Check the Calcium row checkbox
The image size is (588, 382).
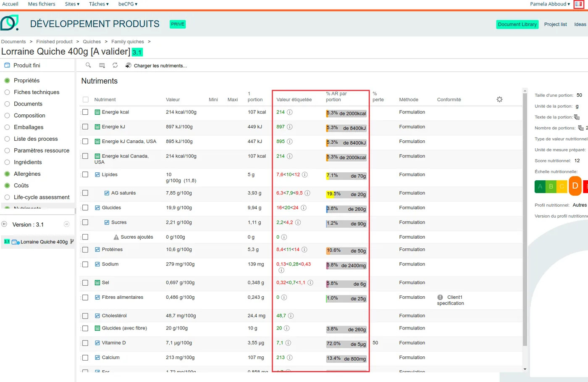click(85, 358)
